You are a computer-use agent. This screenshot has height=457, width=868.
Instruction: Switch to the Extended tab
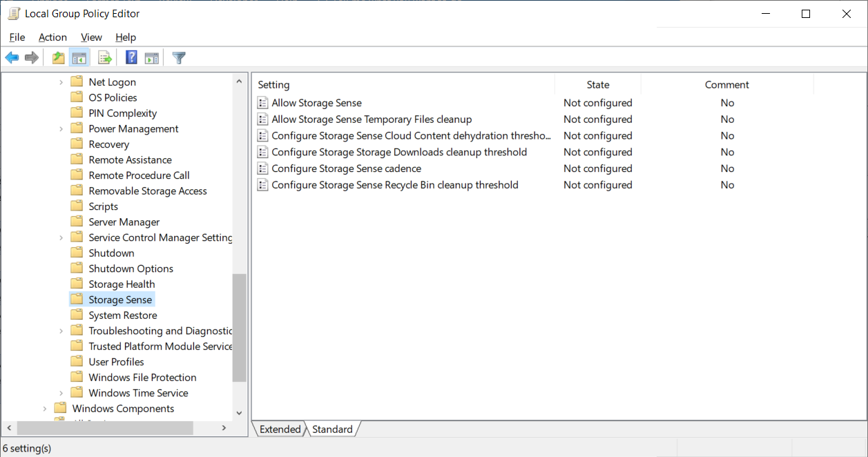[280, 429]
